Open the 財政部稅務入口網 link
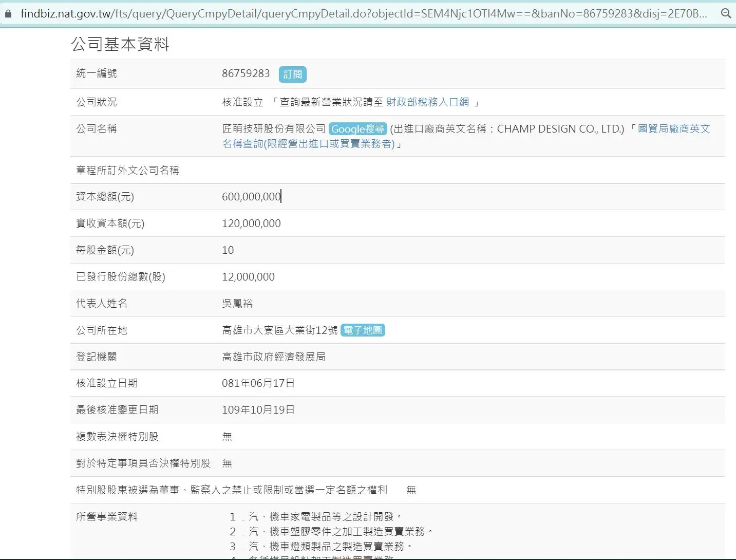The image size is (736, 560). (x=427, y=102)
